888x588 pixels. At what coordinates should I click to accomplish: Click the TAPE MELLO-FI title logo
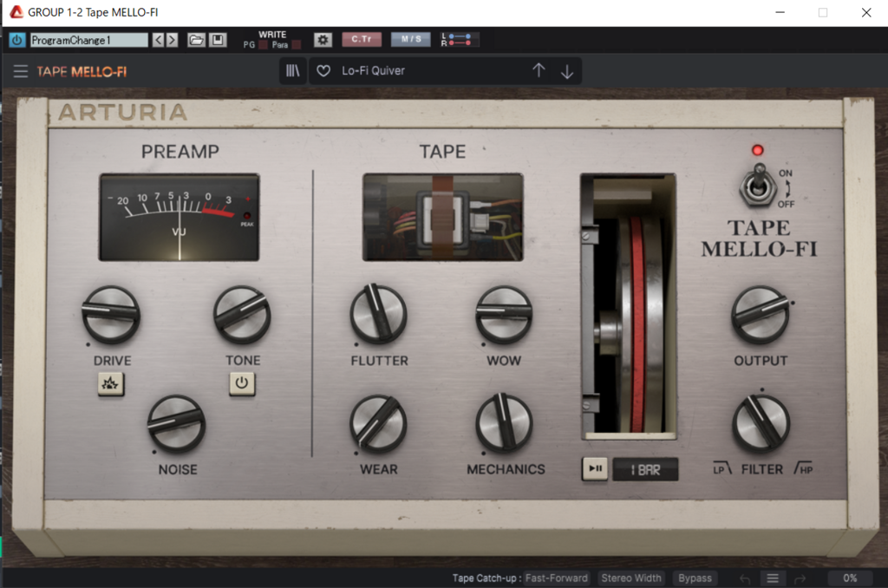[82, 71]
